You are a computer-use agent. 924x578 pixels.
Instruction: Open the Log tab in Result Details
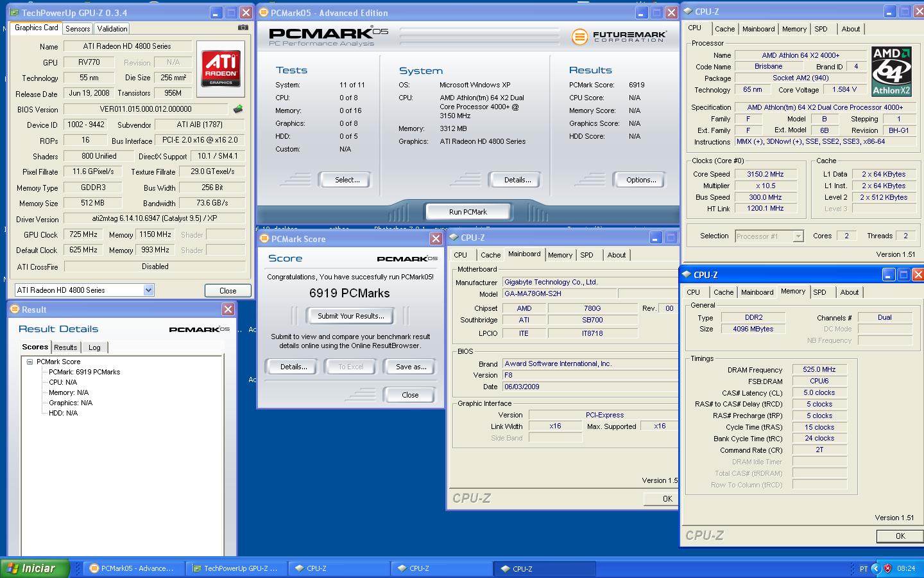pos(94,347)
